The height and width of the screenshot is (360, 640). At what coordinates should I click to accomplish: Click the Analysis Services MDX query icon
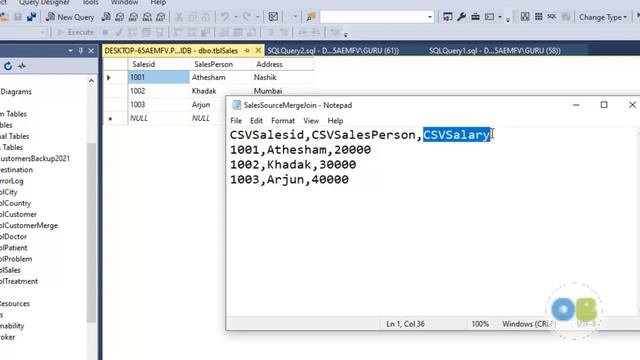(120, 17)
